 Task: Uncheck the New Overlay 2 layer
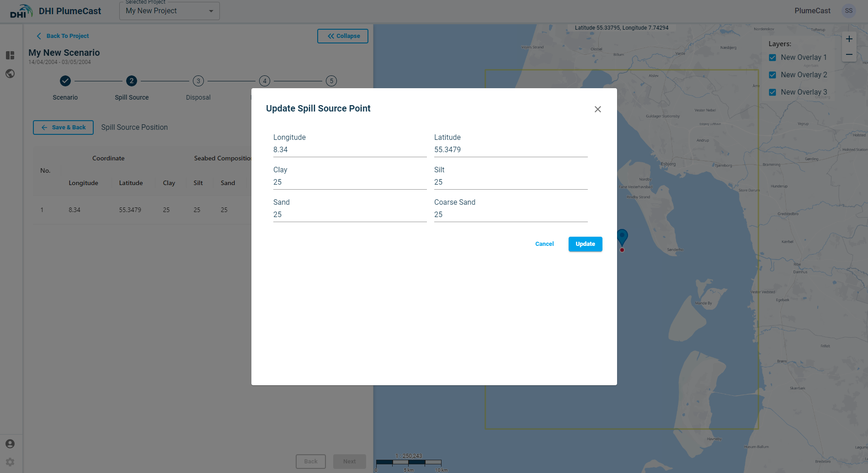pyautogui.click(x=772, y=75)
